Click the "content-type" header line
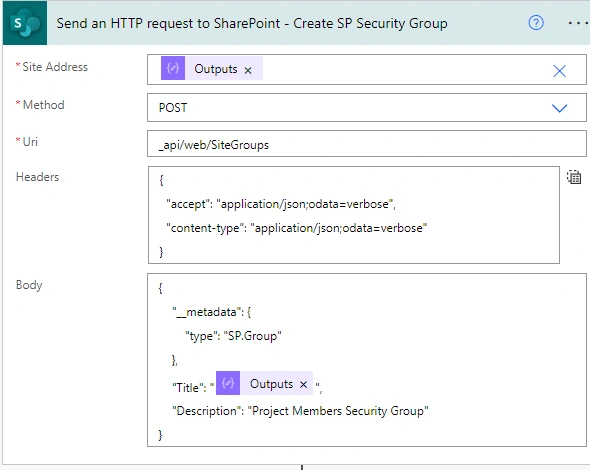Image resolution: width=590 pixels, height=470 pixels. click(x=297, y=228)
